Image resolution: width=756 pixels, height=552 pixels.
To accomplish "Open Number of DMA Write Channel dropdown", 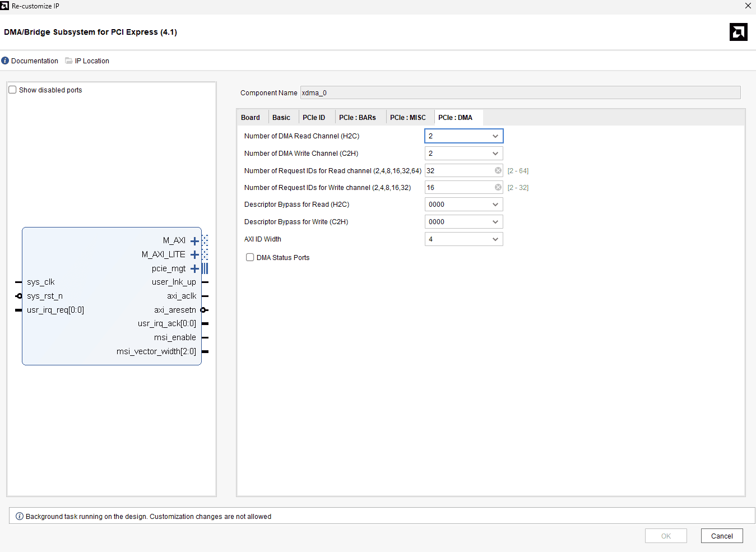I will (463, 154).
